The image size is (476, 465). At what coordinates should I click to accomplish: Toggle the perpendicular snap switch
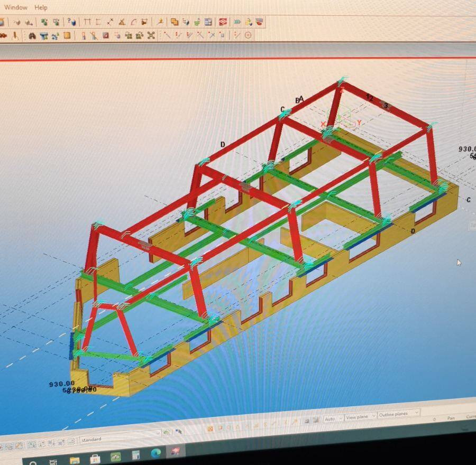(x=200, y=35)
